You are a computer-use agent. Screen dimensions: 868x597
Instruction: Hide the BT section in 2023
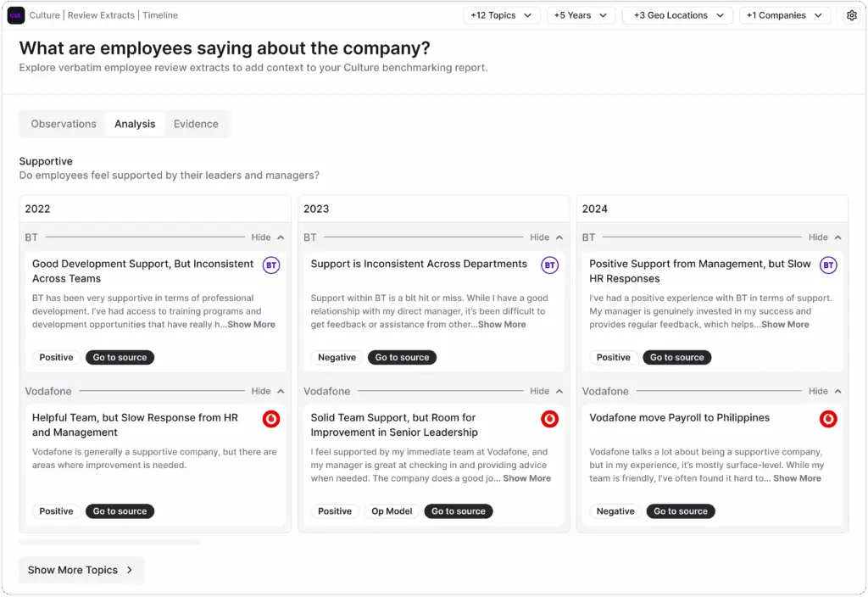tap(547, 237)
